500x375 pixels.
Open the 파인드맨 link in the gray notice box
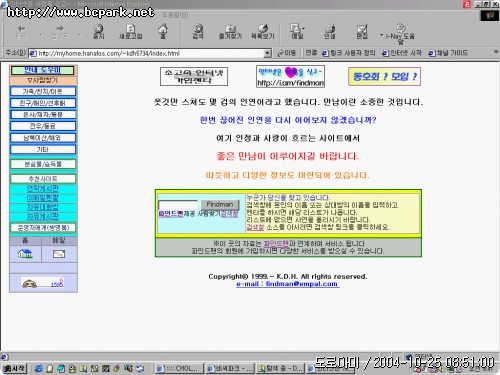coord(276,244)
